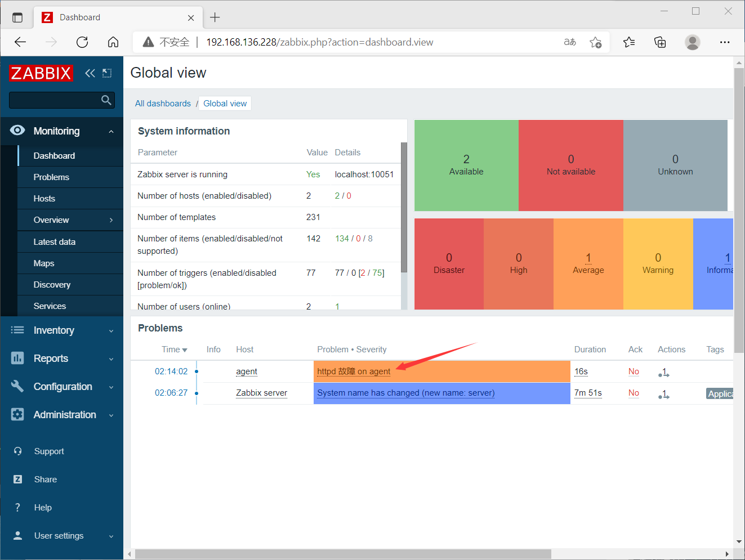Screen dimensions: 745x560
Task: Sort problems by Time column
Action: (174, 350)
